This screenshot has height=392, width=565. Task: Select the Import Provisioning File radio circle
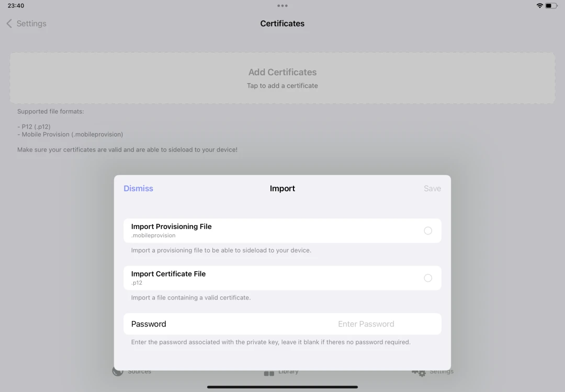pos(428,230)
